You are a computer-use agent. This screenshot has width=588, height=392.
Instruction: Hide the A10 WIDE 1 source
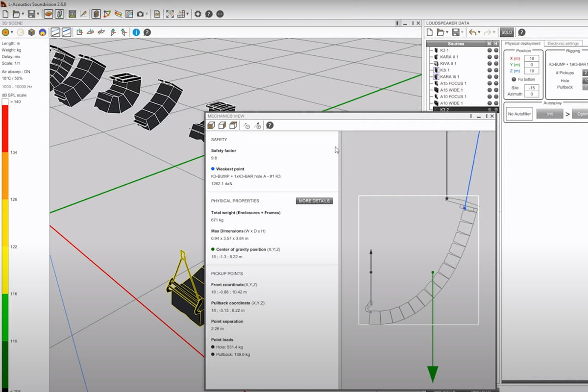click(x=495, y=103)
